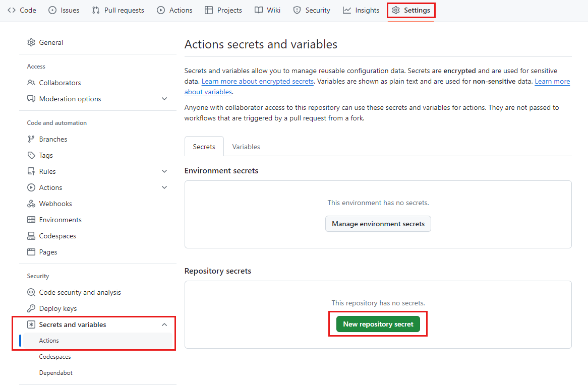Select the Secrets tab

coord(204,147)
